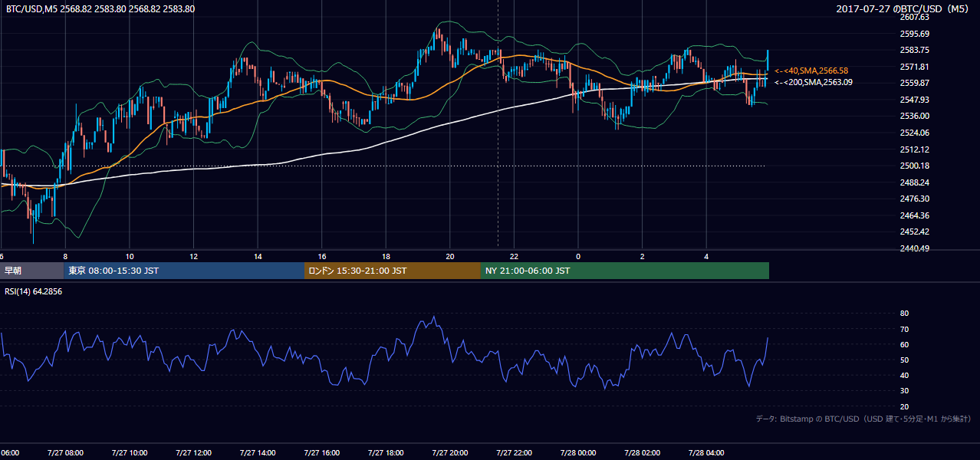Click RSI scale value 70

[x=904, y=329]
